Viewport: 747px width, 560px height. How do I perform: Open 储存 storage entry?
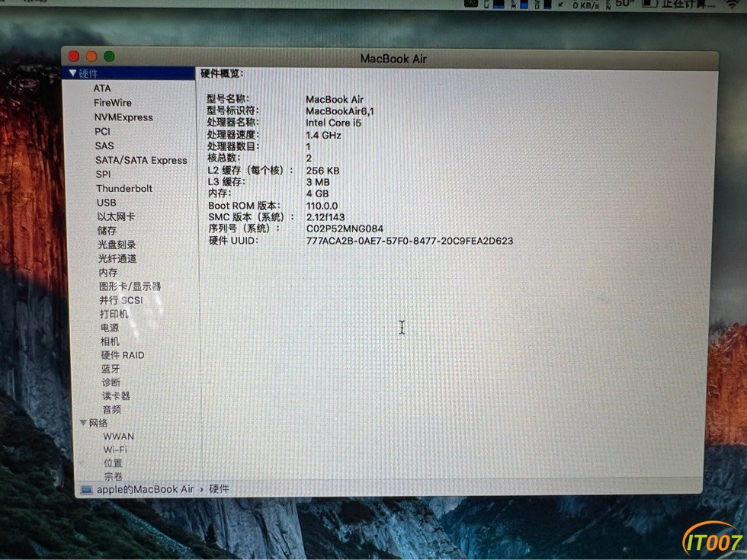107,230
